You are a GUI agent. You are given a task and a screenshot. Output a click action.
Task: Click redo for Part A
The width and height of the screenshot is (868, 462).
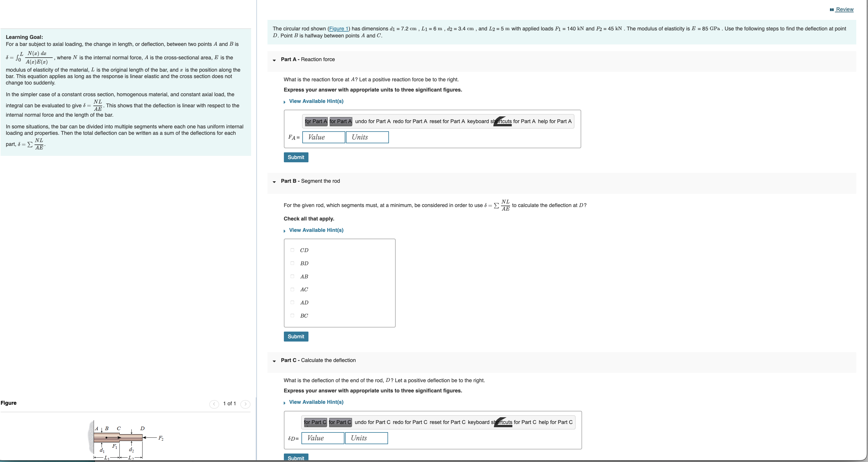tap(410, 121)
